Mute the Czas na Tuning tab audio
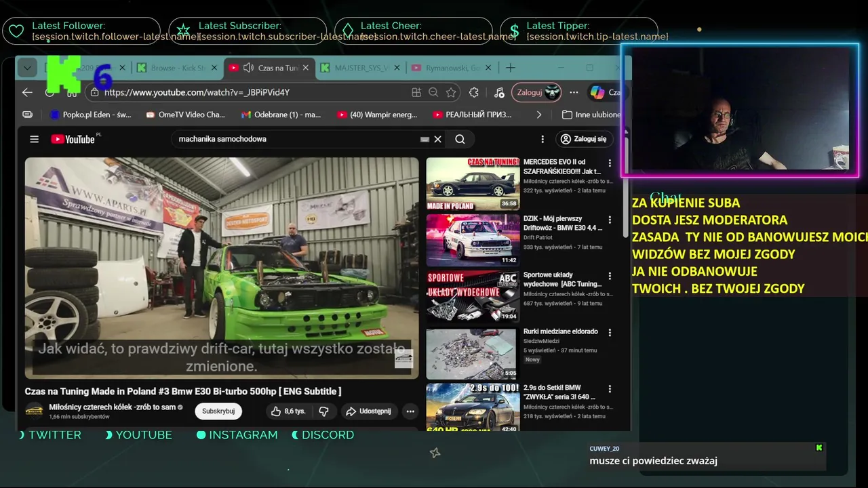 248,68
